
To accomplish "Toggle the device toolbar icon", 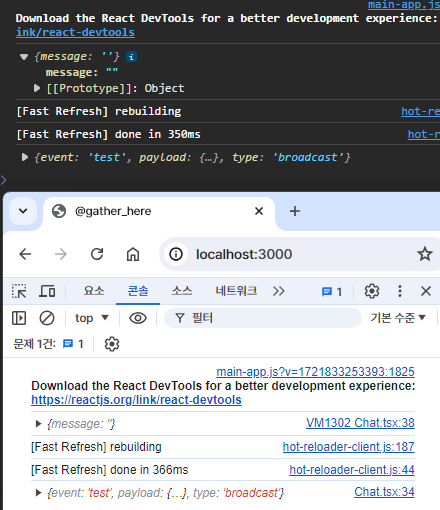I will click(x=47, y=291).
